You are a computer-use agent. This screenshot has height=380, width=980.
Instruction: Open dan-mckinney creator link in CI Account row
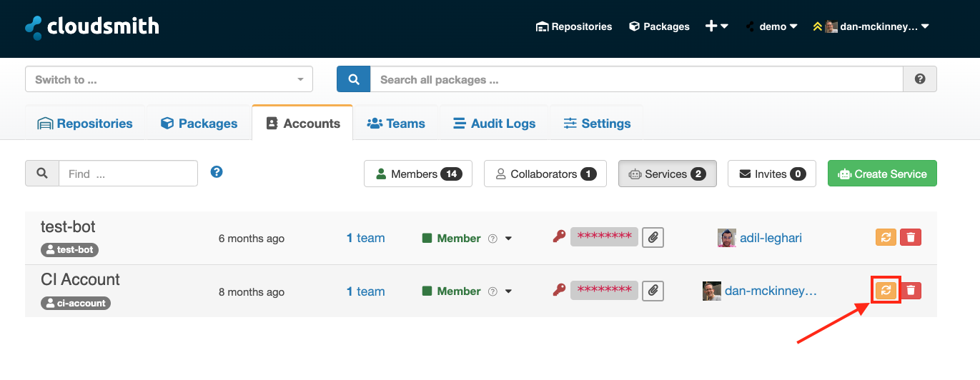tap(771, 291)
